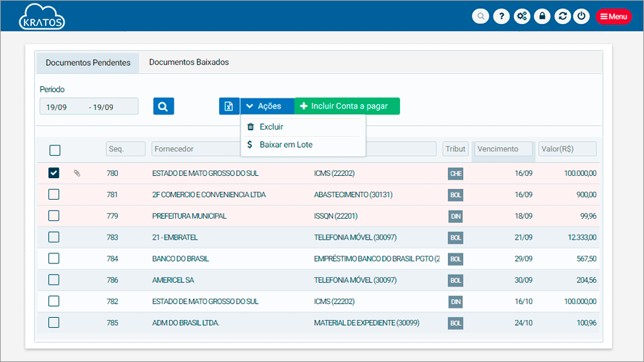This screenshot has height=362, width=644.
Task: Click the DIN badge on row 782
Action: [x=455, y=302]
